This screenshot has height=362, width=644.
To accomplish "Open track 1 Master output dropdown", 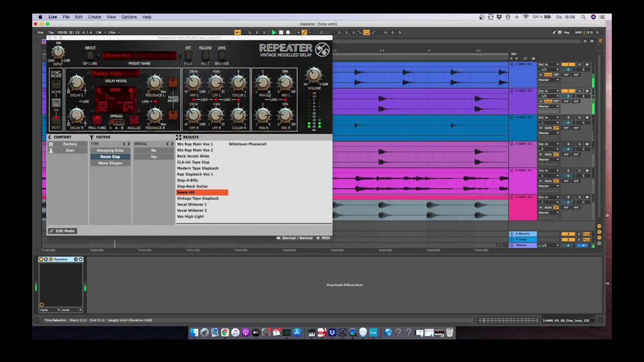I will 548,80.
